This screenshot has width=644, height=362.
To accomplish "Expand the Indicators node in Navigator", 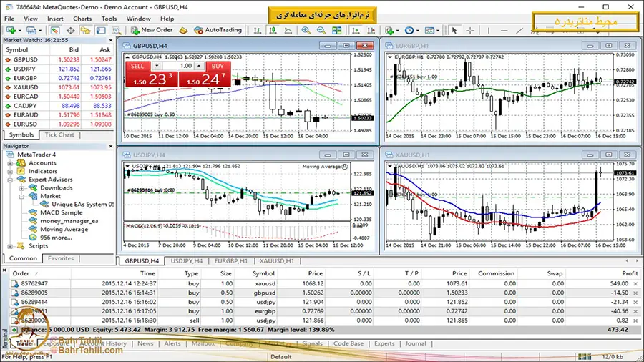I will [10, 172].
